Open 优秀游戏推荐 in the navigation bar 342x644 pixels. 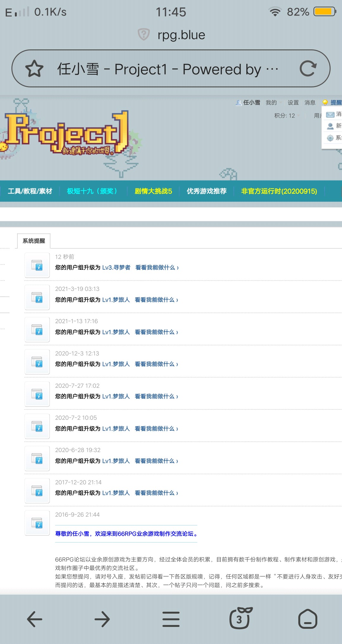pyautogui.click(x=206, y=191)
